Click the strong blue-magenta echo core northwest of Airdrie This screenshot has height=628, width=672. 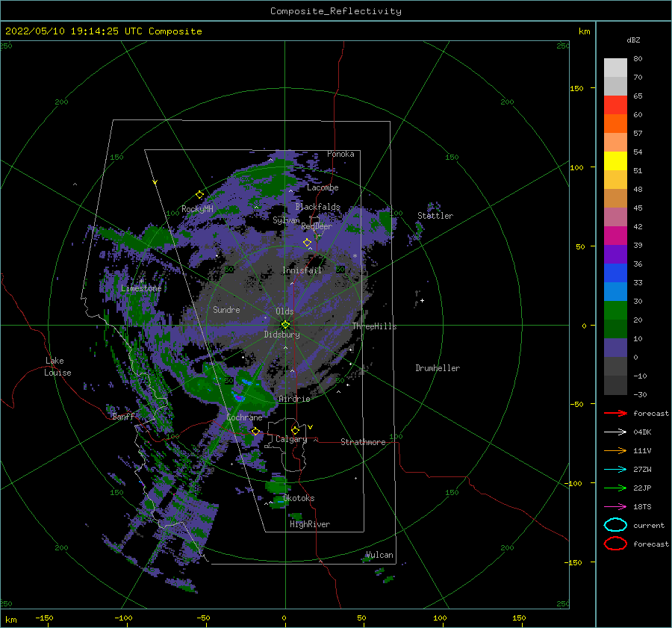238,397
